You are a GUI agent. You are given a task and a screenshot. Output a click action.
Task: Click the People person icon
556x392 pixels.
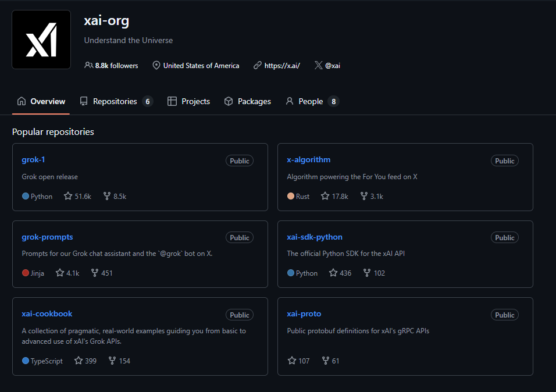tap(290, 101)
